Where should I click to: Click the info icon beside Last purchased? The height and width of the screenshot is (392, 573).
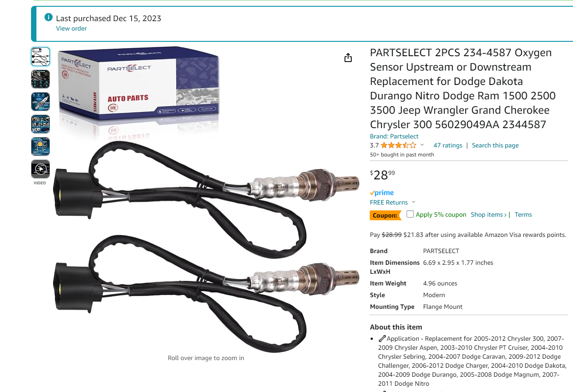tap(49, 18)
